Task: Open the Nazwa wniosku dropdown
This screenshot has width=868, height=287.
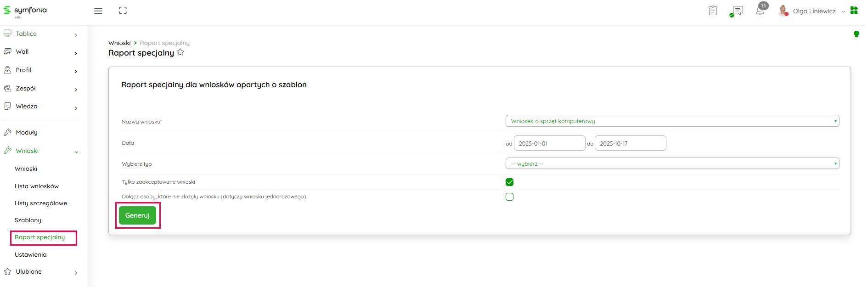Action: (x=672, y=121)
